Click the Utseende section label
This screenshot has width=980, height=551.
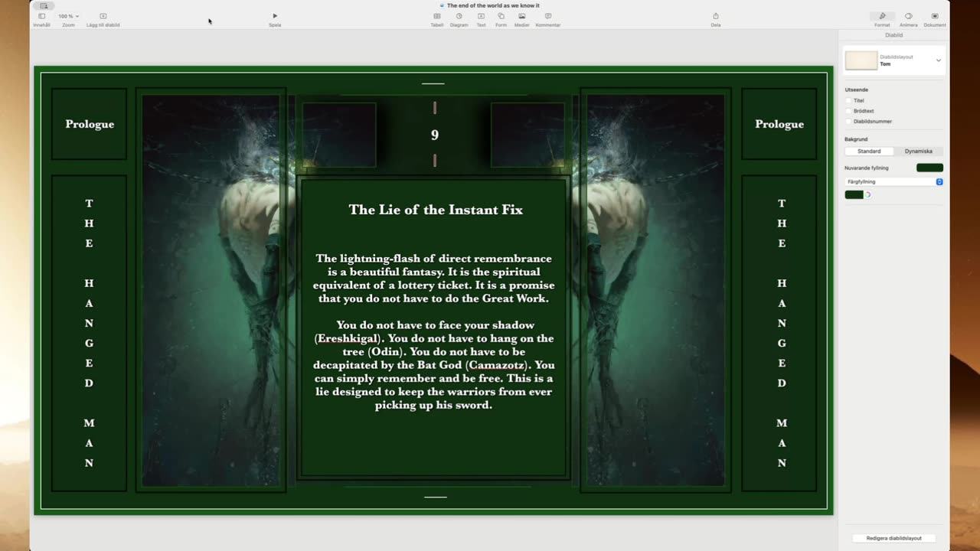(x=857, y=90)
